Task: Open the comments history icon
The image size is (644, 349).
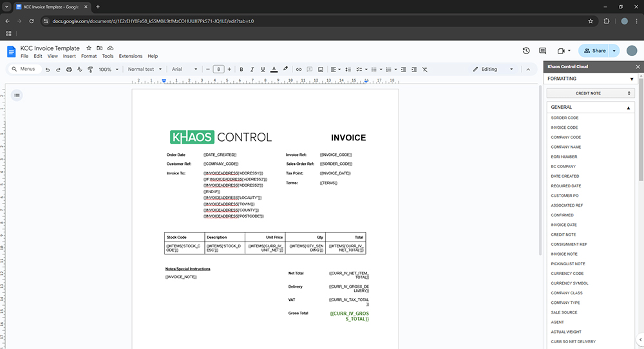Action: coord(542,50)
